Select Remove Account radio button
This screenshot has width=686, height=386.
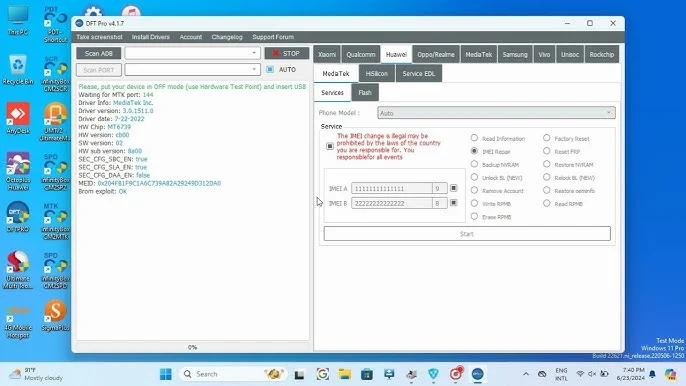point(474,190)
